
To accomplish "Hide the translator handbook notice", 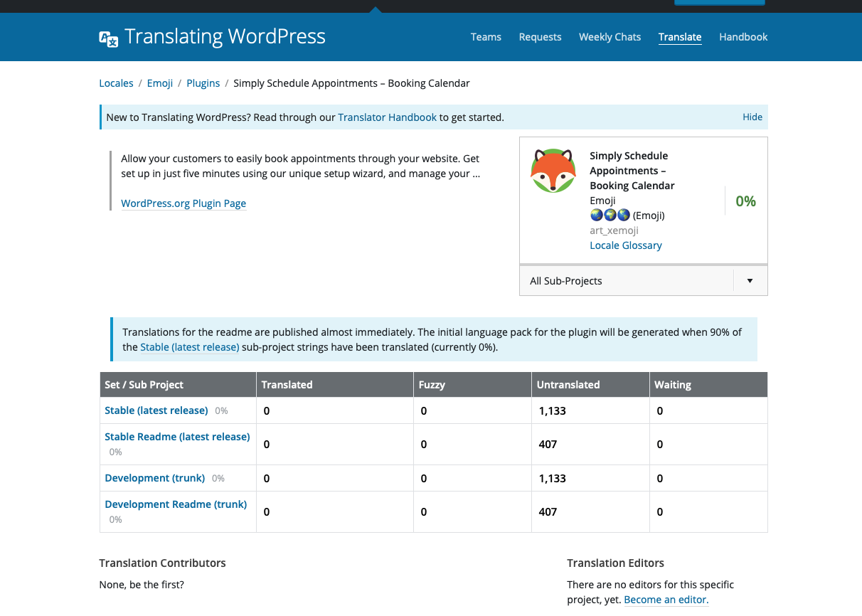I will pos(752,117).
